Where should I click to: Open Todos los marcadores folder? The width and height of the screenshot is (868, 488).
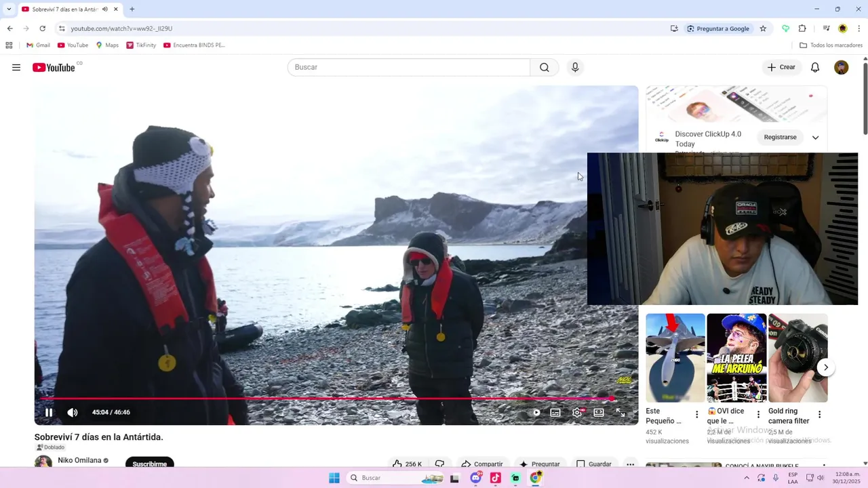tap(831, 45)
